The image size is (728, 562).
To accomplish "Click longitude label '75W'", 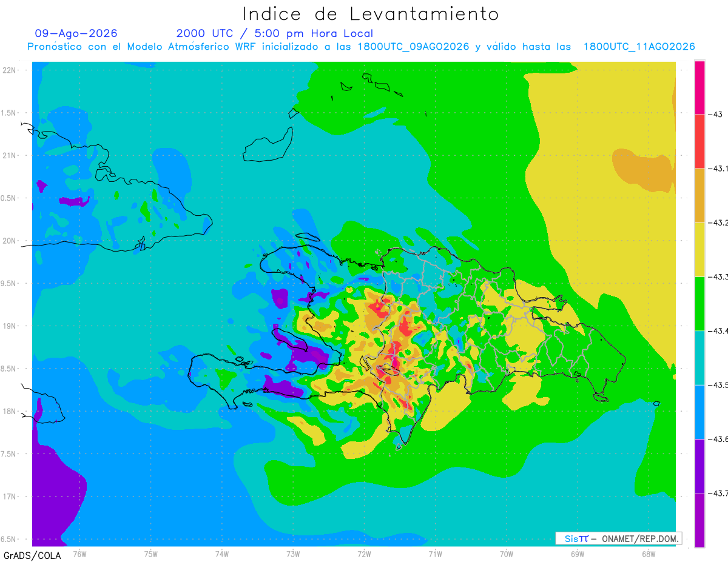I will coord(151,554).
